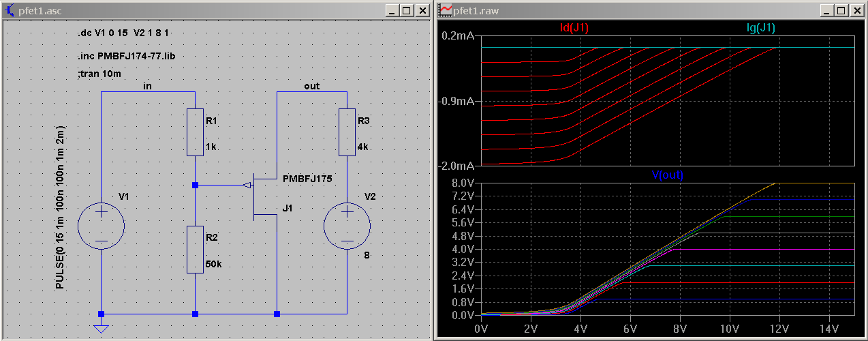
Task: Click the pfet1.asc window schematic icon
Action: [x=10, y=10]
